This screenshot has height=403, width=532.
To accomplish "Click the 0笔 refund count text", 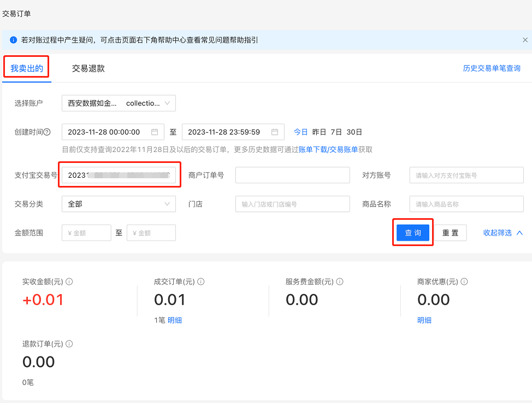I will point(28,382).
